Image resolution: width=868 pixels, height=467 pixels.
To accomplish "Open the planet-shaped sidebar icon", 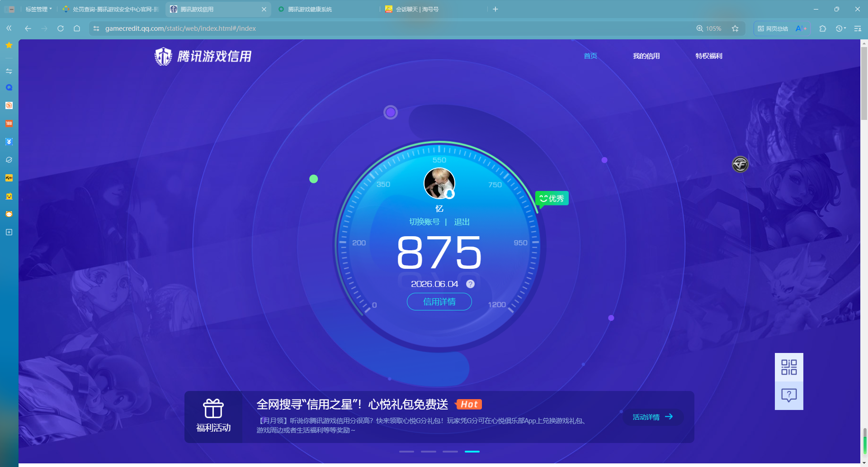I will 9,160.
